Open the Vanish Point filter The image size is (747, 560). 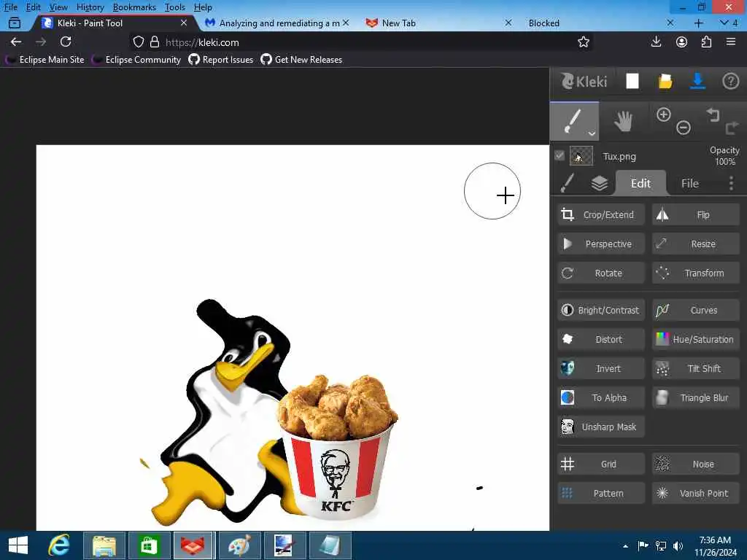click(695, 493)
